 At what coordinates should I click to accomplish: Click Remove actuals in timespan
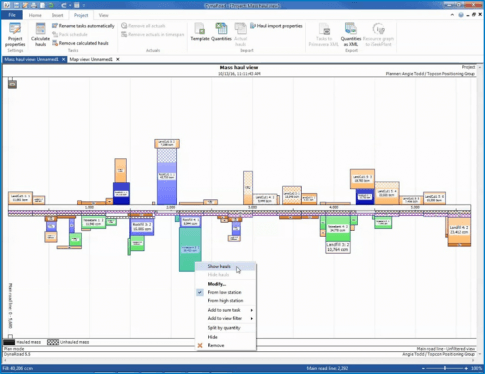[x=152, y=34]
